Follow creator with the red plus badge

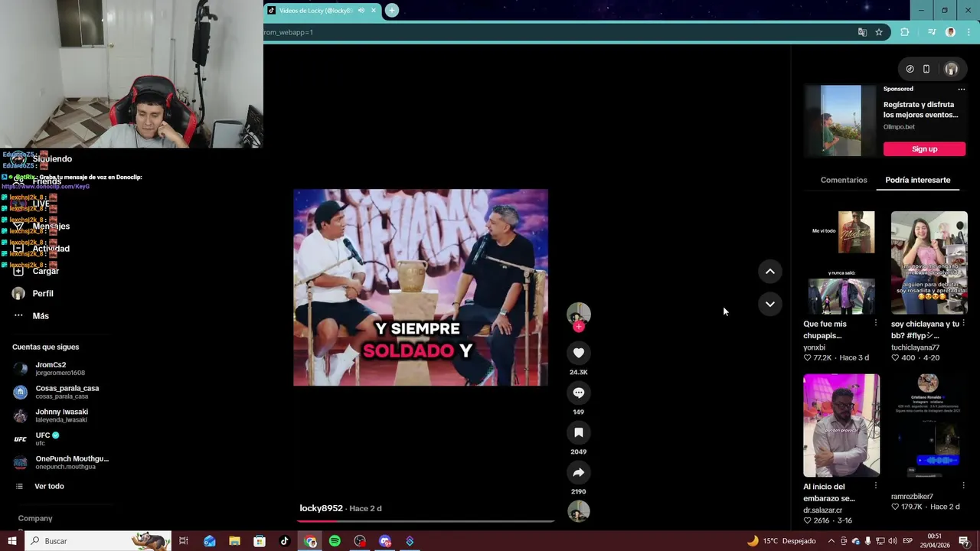[579, 327]
